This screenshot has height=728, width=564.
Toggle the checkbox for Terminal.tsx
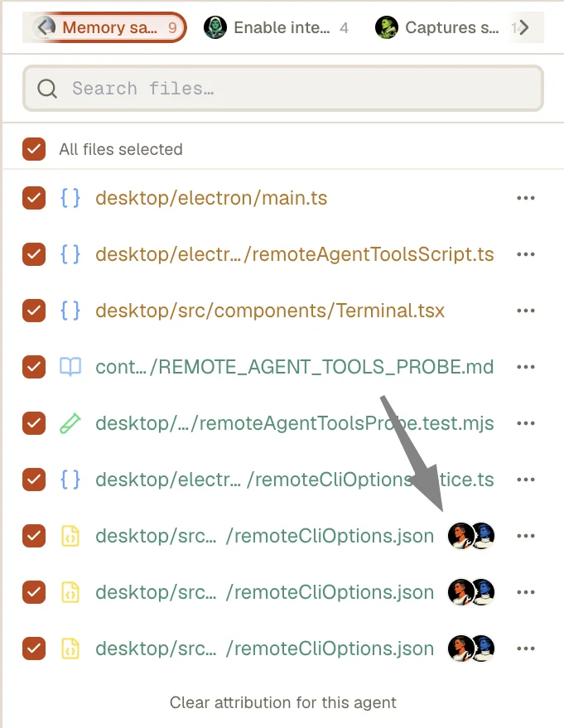pos(34,311)
